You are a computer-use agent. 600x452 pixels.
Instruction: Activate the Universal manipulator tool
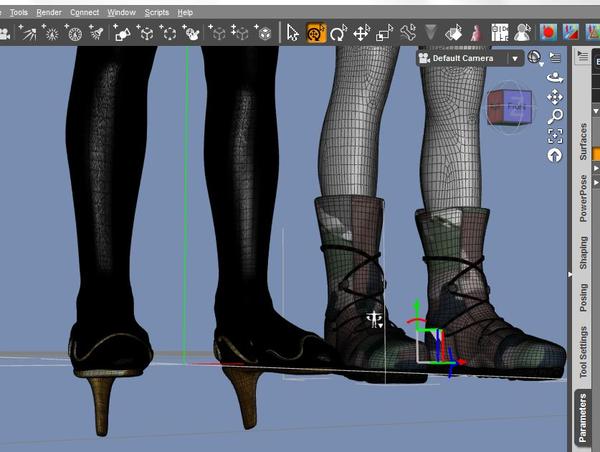tap(316, 33)
